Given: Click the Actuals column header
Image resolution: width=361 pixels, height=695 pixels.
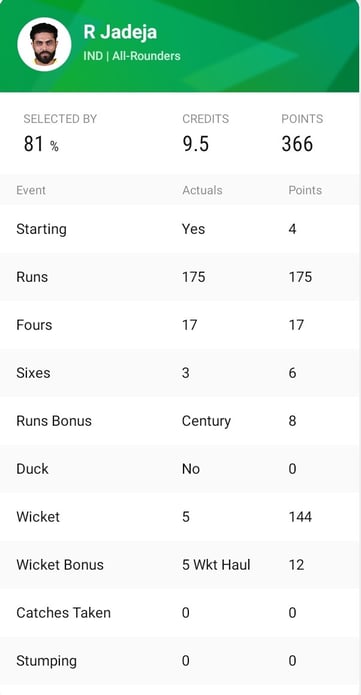Looking at the screenshot, I should (x=202, y=190).
